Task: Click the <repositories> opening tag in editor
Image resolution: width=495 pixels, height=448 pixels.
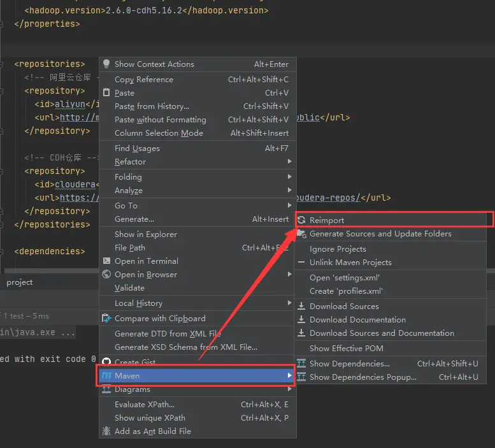Action: pyautogui.click(x=50, y=64)
